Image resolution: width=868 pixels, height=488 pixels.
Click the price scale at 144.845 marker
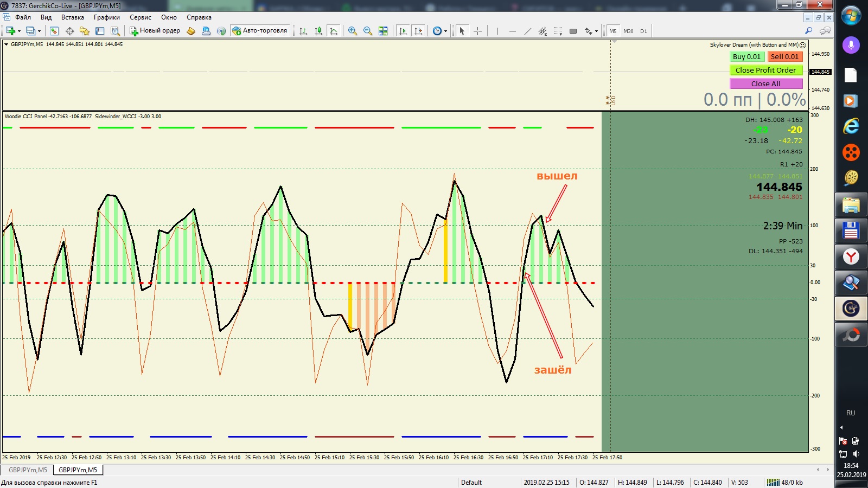820,72
